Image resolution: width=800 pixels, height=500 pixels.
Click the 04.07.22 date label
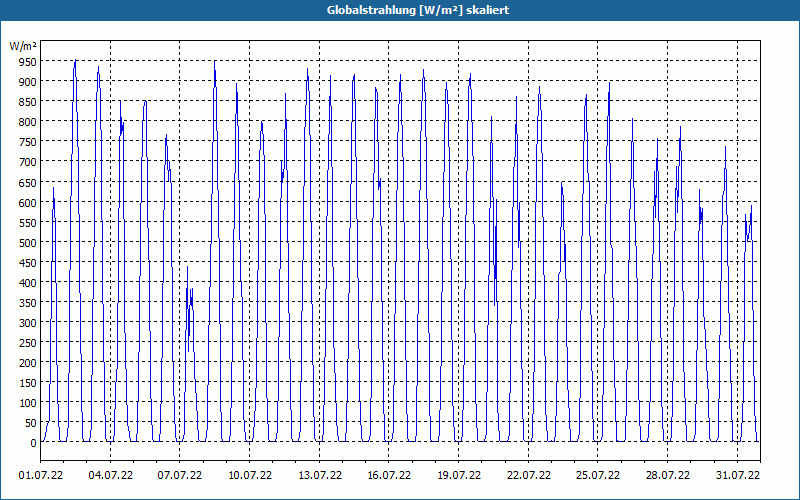coord(111,476)
